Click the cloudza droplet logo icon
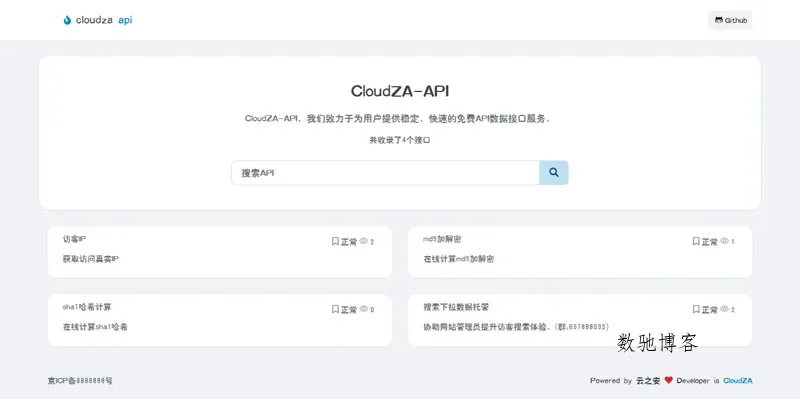This screenshot has width=800, height=399. click(67, 20)
